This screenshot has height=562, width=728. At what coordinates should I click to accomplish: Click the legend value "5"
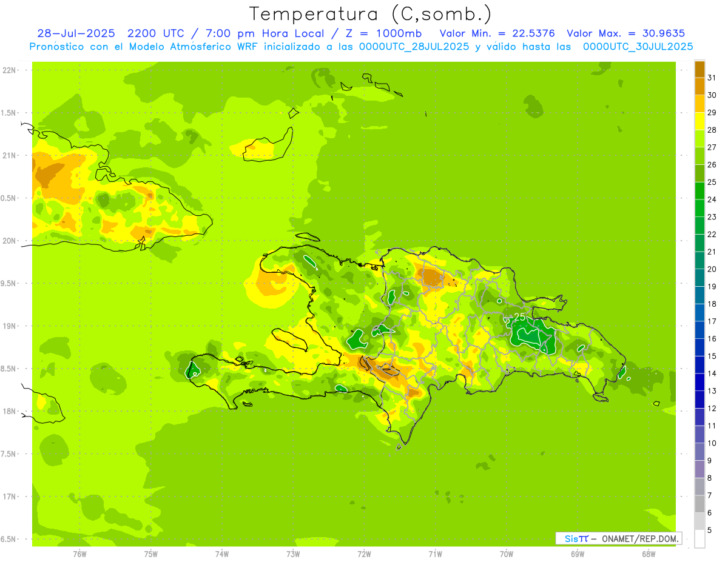pos(710,530)
